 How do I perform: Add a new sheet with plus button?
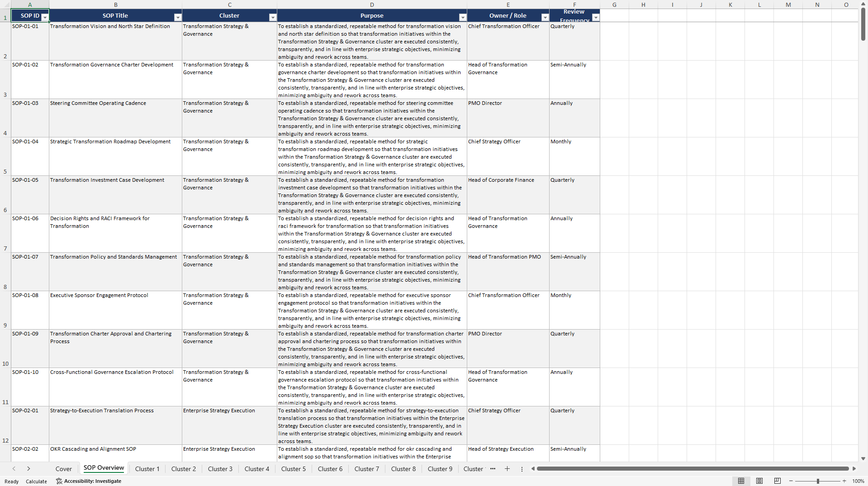[507, 469]
